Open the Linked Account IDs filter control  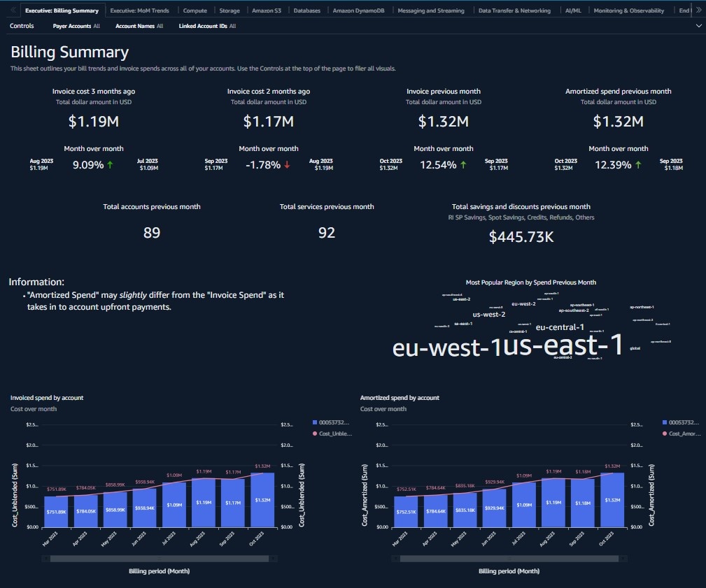(x=207, y=26)
